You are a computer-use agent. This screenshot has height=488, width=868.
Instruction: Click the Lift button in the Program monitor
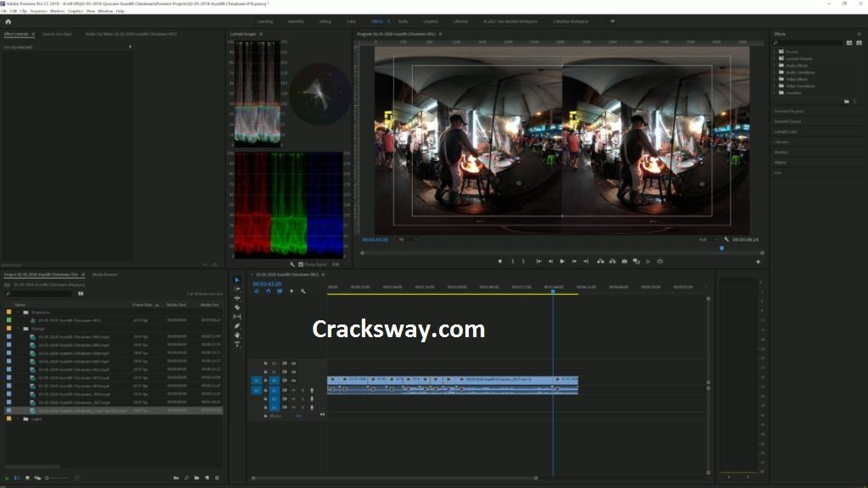coord(601,261)
